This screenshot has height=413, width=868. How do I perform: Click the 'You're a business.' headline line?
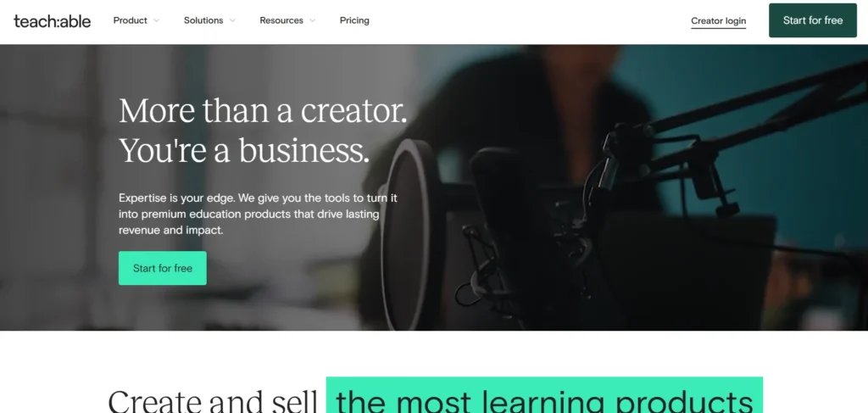click(243, 150)
